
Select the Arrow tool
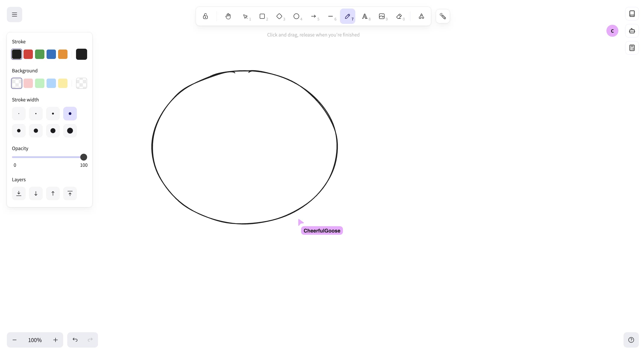313,16
